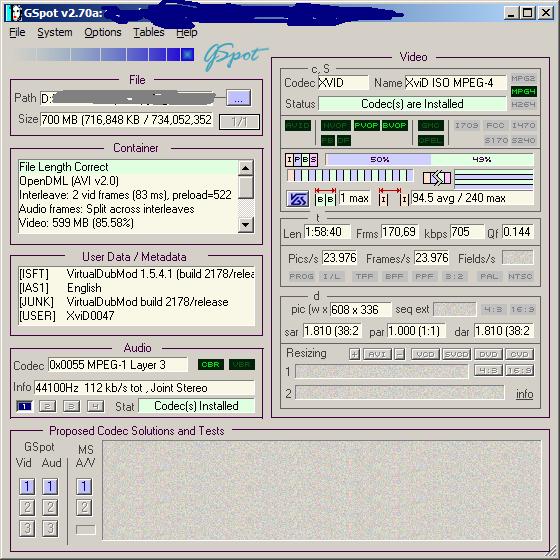Click the 50% / 49% frame distribution bar
The width and height of the screenshot is (560, 560).
(x=430, y=159)
